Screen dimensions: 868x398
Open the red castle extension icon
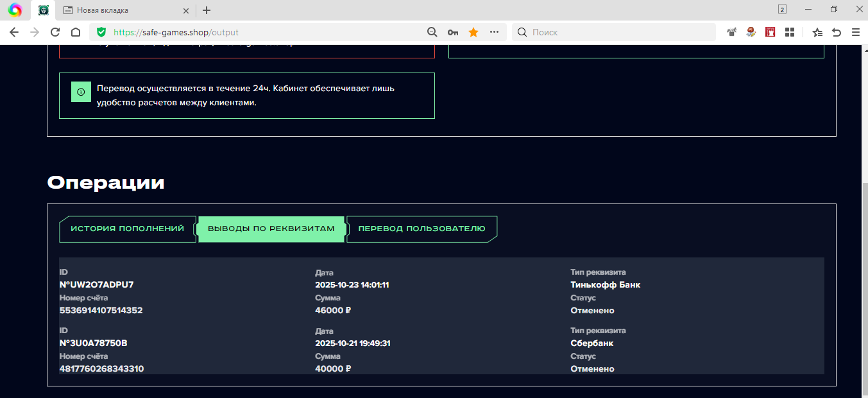point(770,32)
